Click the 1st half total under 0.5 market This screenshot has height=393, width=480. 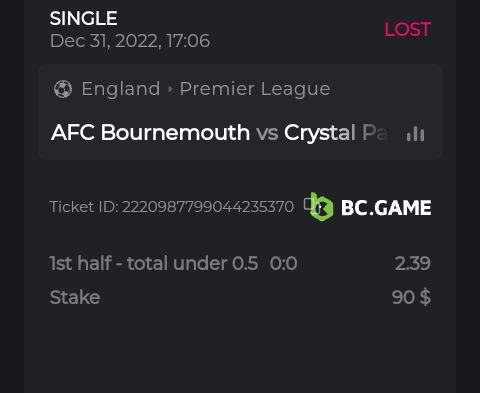[x=154, y=263]
